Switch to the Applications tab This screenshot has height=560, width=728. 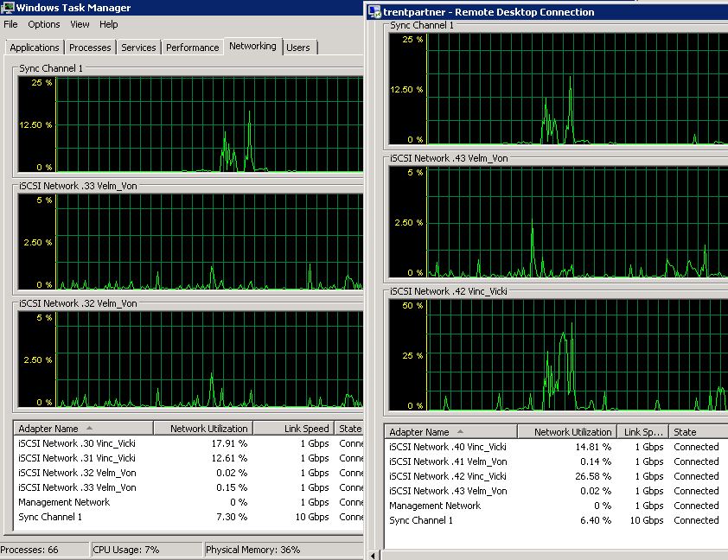coord(35,48)
